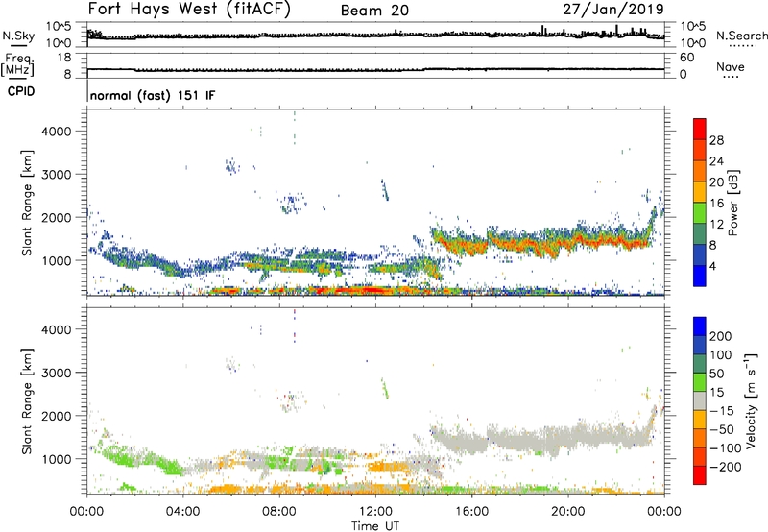Click the '3000' tick in velocity panel
The height and width of the screenshot is (532, 768).
click(x=57, y=373)
